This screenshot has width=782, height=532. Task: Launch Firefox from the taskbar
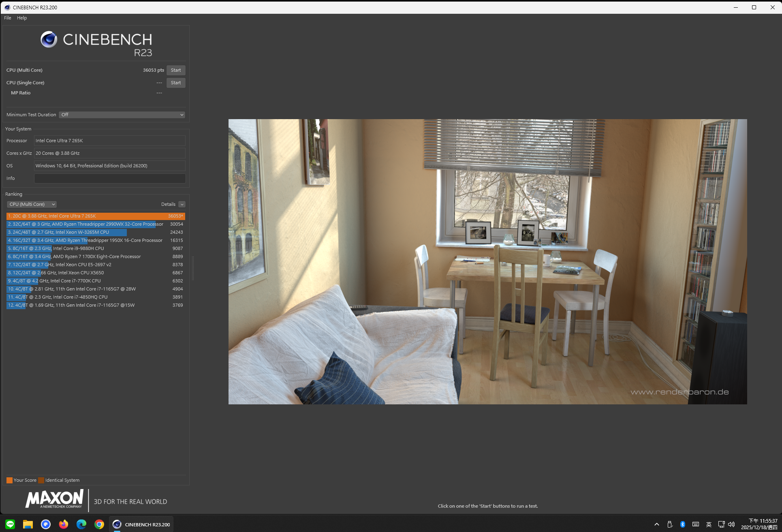pyautogui.click(x=64, y=524)
